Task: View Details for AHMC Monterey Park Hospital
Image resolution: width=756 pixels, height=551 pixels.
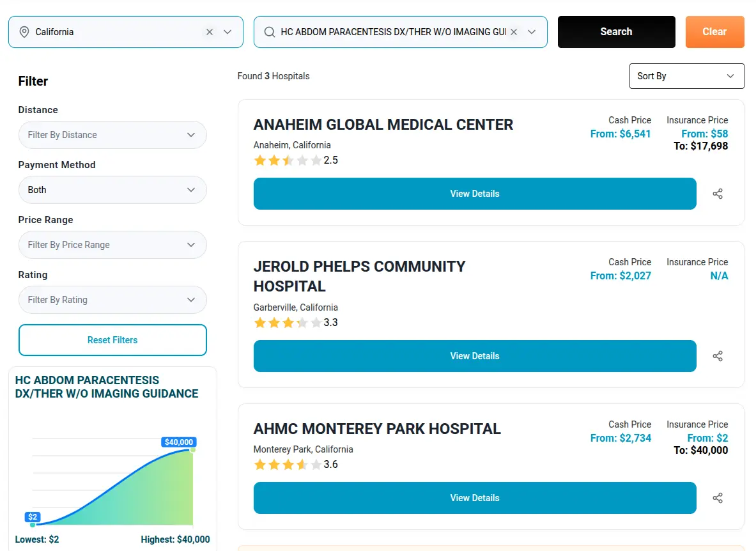Action: pyautogui.click(x=474, y=498)
